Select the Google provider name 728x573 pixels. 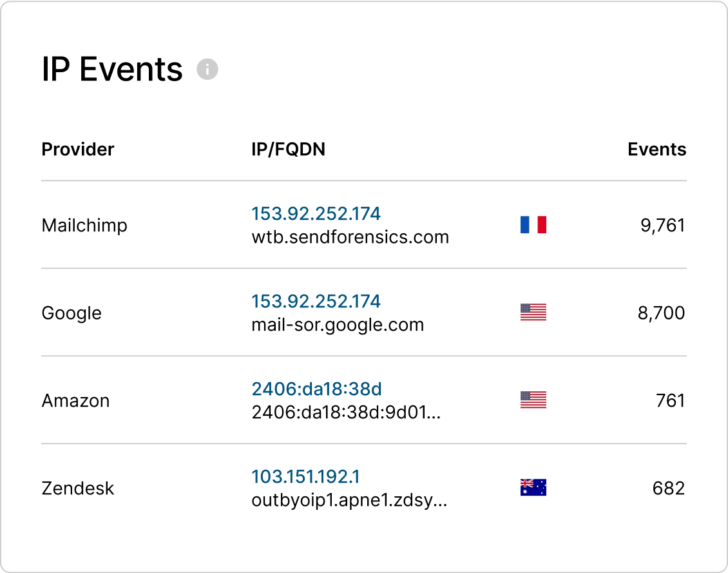(x=72, y=313)
